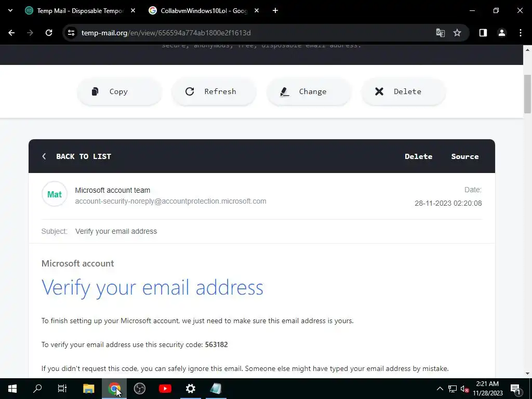532x399 pixels.
Task: Click the sender email address text
Action: point(170,201)
